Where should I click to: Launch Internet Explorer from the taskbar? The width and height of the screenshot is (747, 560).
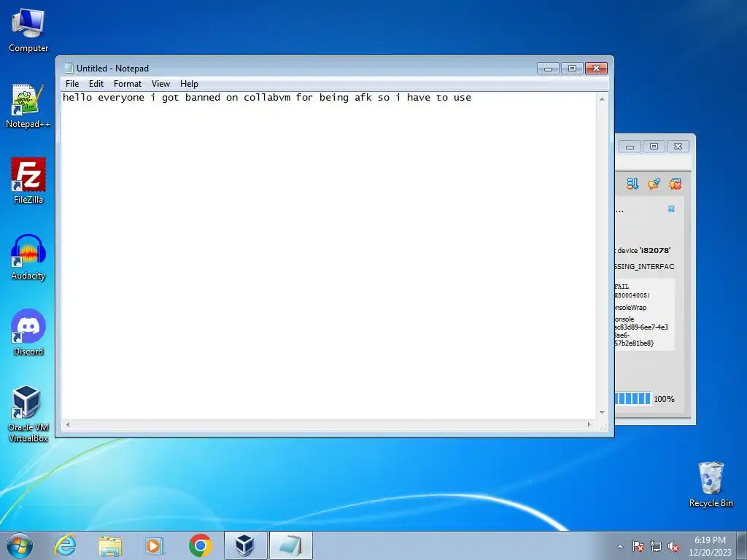tap(65, 545)
